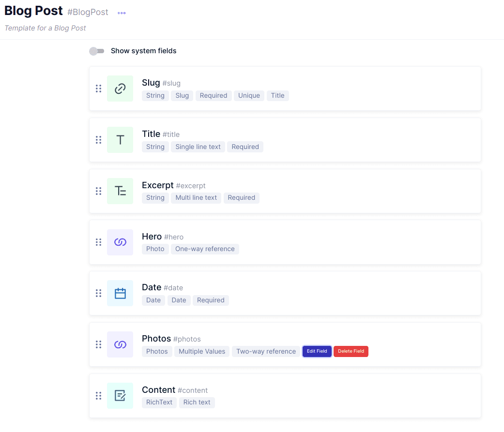
Task: Click the Slug field link icon
Action: point(120,89)
